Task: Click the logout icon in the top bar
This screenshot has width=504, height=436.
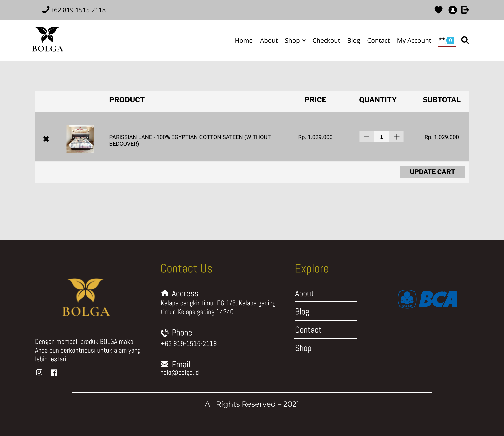Action: point(465,10)
